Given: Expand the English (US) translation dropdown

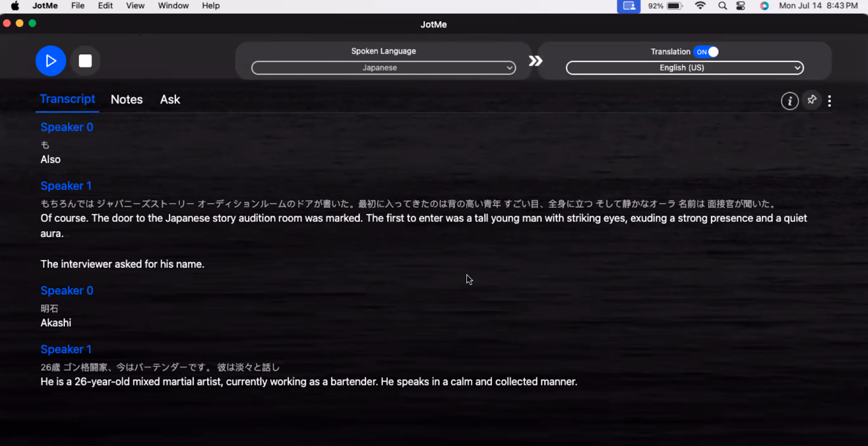Looking at the screenshot, I should [x=685, y=68].
